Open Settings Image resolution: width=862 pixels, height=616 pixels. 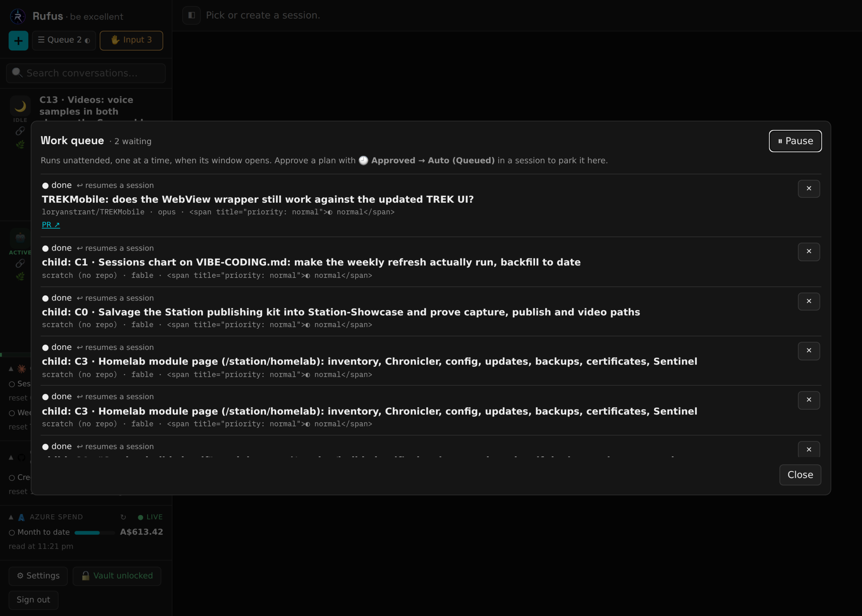38,576
